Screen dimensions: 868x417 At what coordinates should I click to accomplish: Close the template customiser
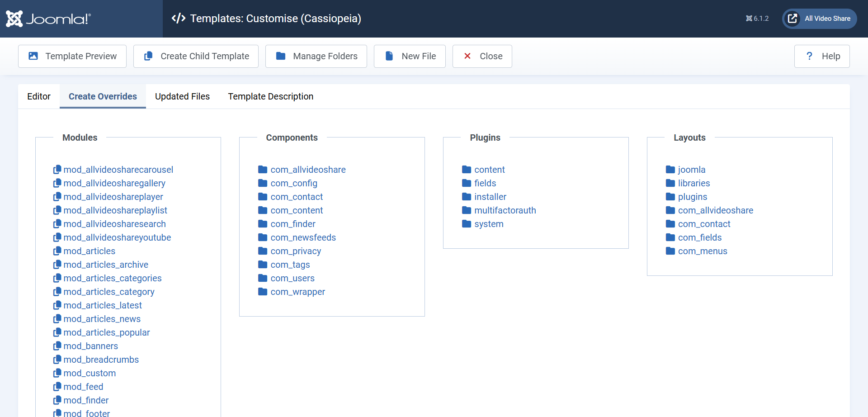tap(482, 56)
